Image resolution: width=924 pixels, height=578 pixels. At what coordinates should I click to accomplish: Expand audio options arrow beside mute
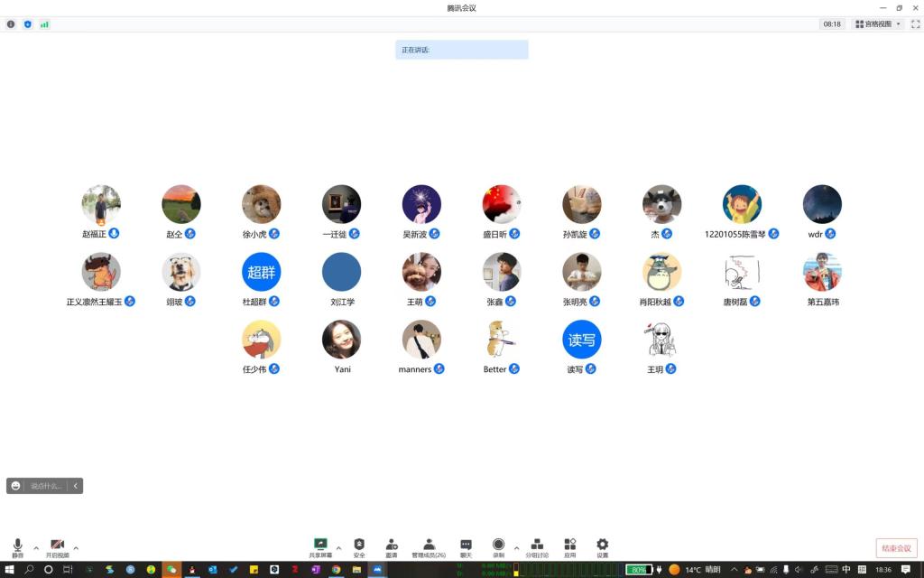point(36,547)
